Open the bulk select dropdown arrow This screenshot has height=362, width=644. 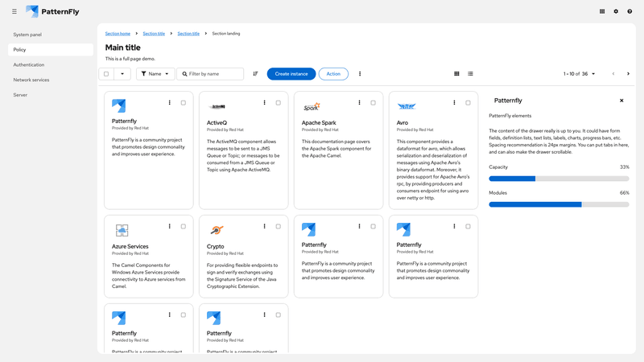coord(122,74)
